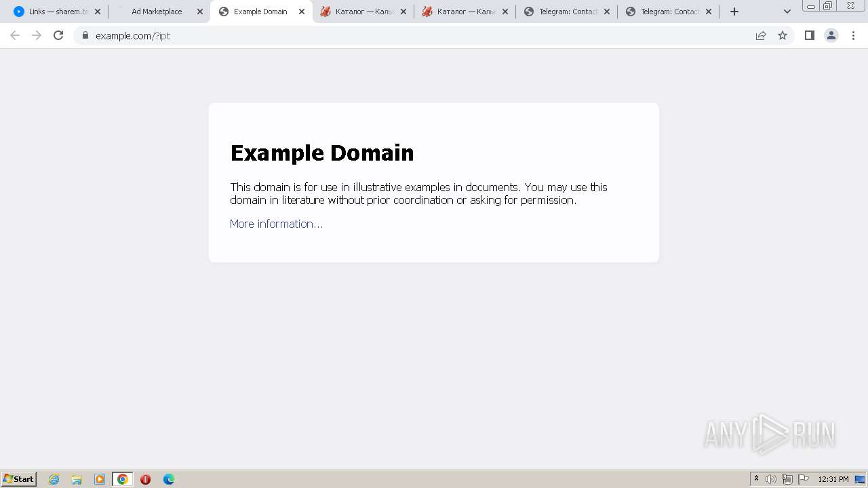Open a new tab with plus button
The width and height of the screenshot is (868, 488).
click(x=734, y=12)
